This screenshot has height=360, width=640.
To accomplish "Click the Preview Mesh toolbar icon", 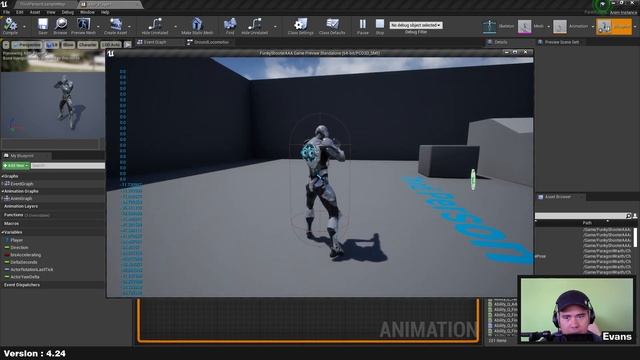I will coord(84,24).
